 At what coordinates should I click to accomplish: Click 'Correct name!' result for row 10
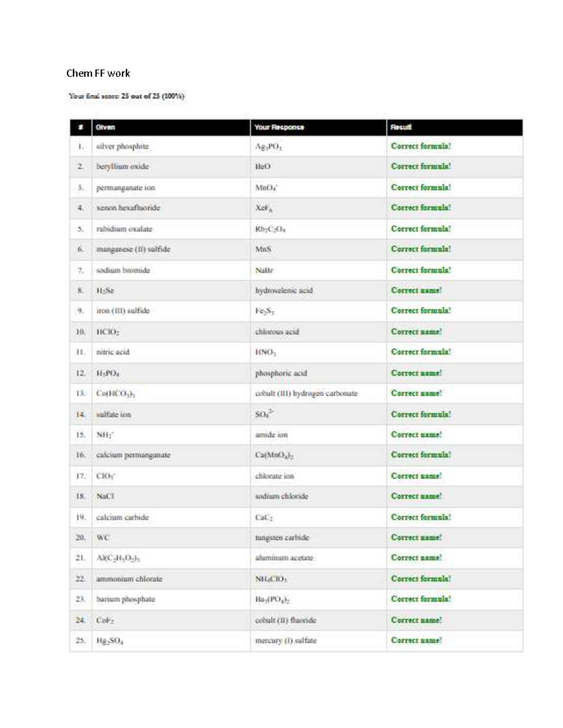pos(416,332)
